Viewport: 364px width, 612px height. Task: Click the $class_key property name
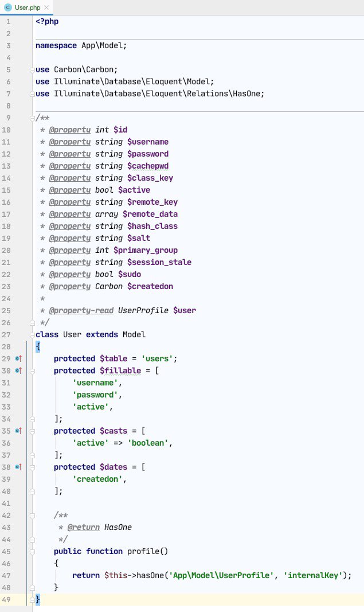tap(150, 178)
